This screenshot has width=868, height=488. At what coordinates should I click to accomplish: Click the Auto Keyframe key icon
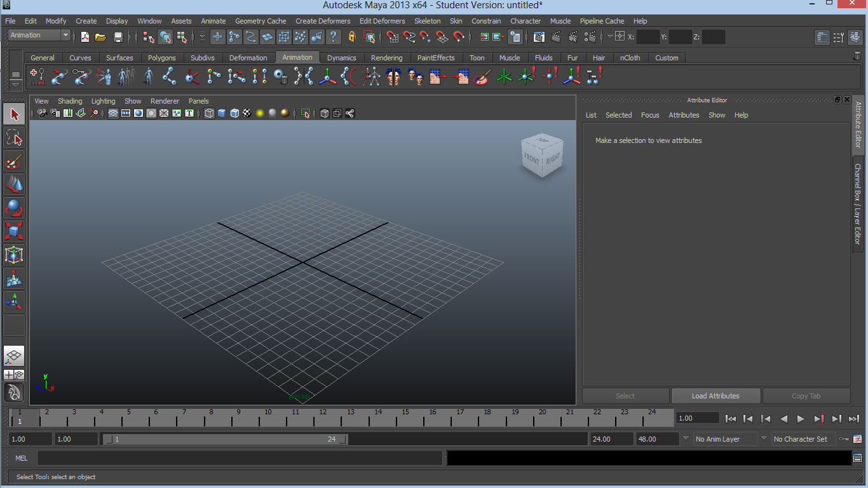click(x=843, y=439)
